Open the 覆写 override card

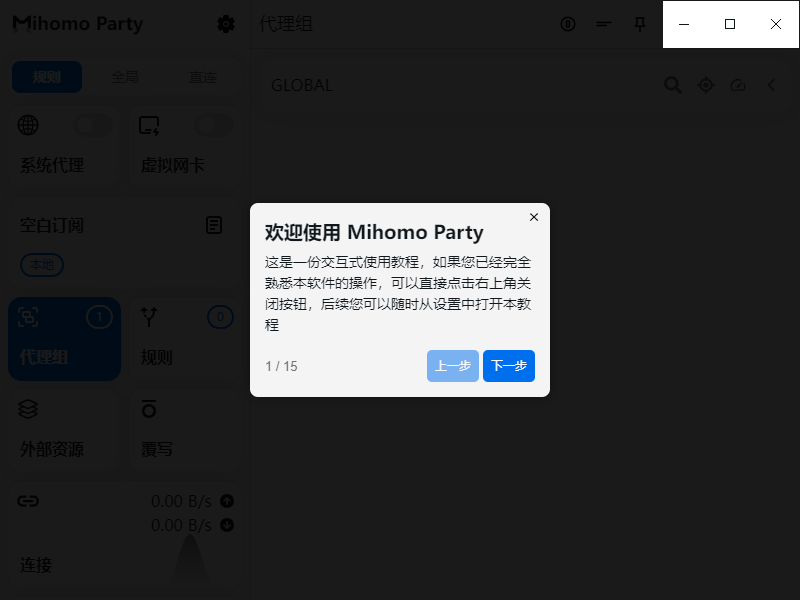[x=185, y=430]
